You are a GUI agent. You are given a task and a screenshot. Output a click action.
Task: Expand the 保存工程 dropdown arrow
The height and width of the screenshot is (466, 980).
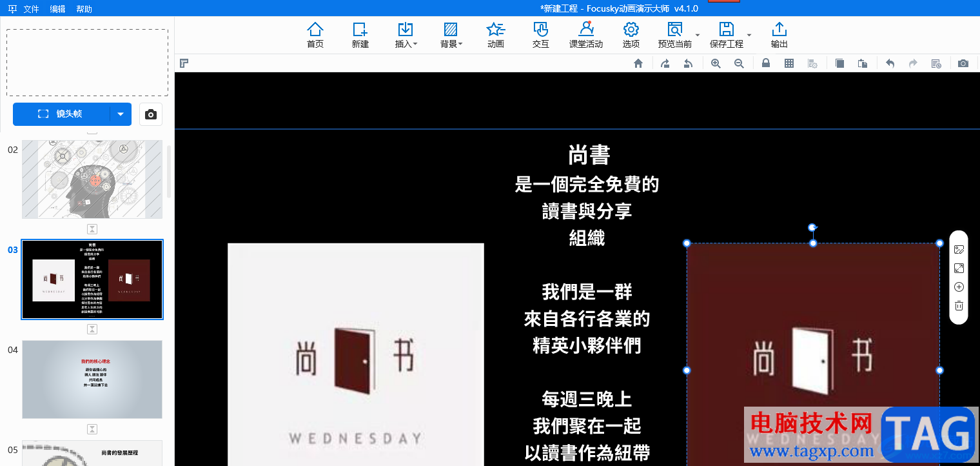(749, 35)
